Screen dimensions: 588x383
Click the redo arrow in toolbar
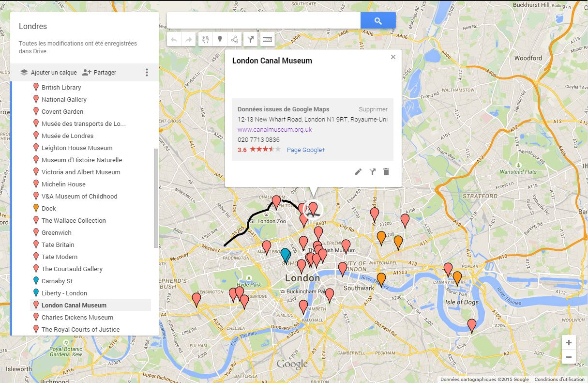pyautogui.click(x=189, y=40)
